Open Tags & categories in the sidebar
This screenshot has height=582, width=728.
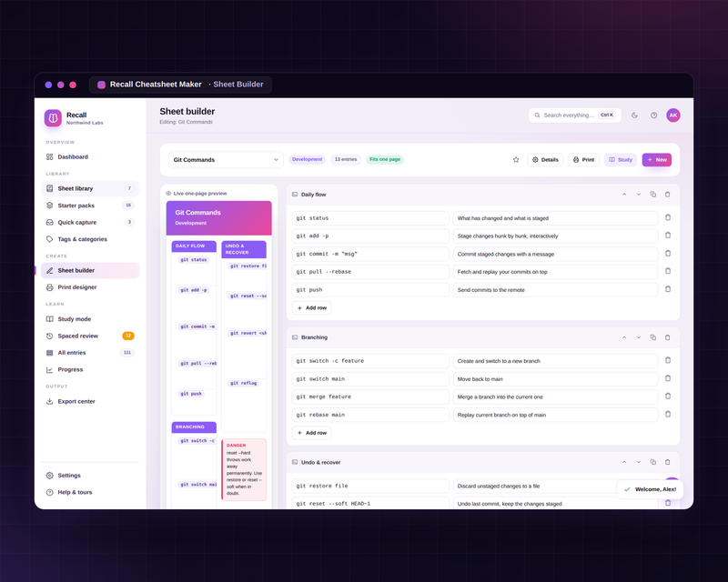tap(90, 239)
